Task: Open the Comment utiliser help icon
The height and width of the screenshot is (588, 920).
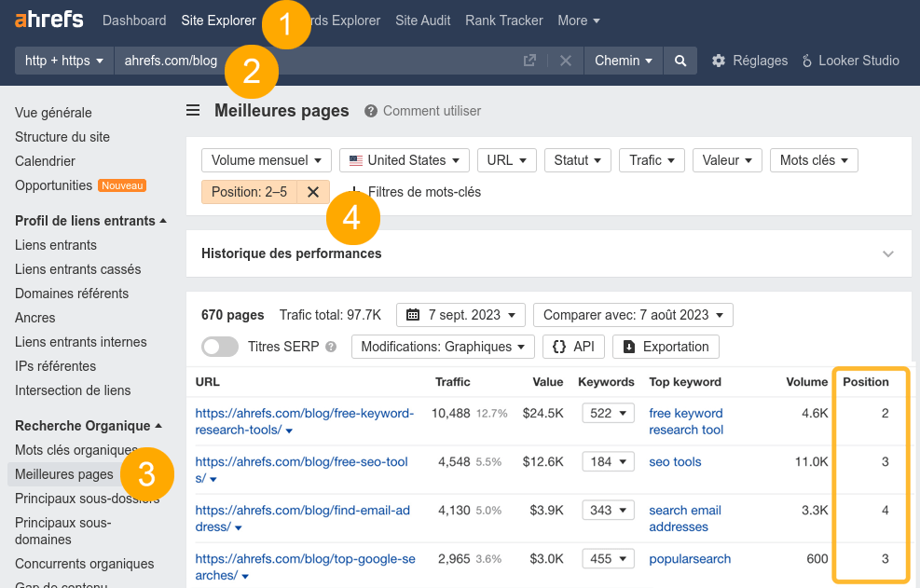Action: point(372,111)
